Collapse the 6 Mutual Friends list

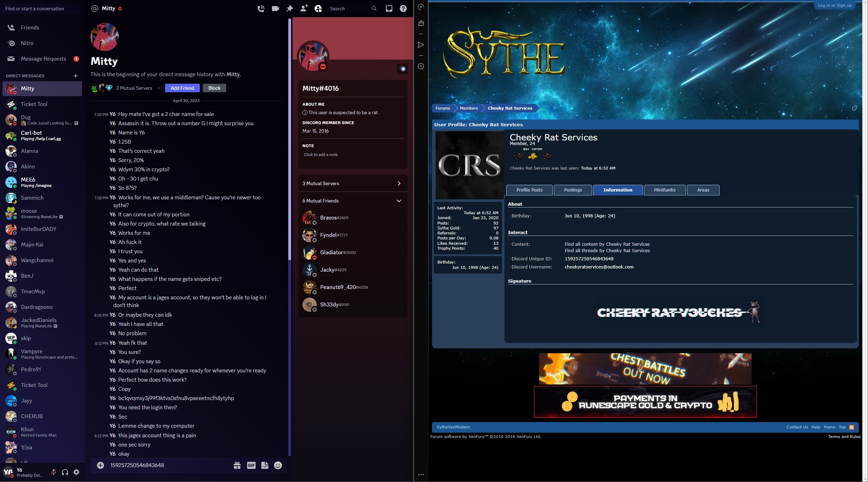tap(399, 201)
